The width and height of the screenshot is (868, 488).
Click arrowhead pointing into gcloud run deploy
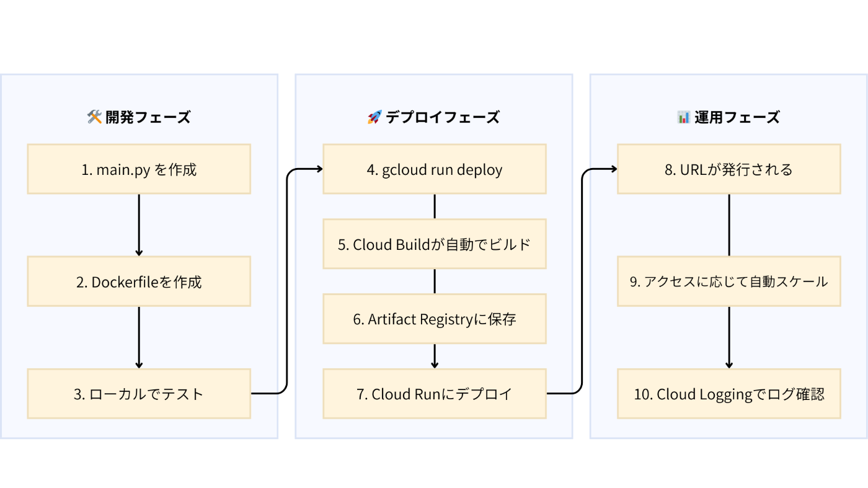319,169
